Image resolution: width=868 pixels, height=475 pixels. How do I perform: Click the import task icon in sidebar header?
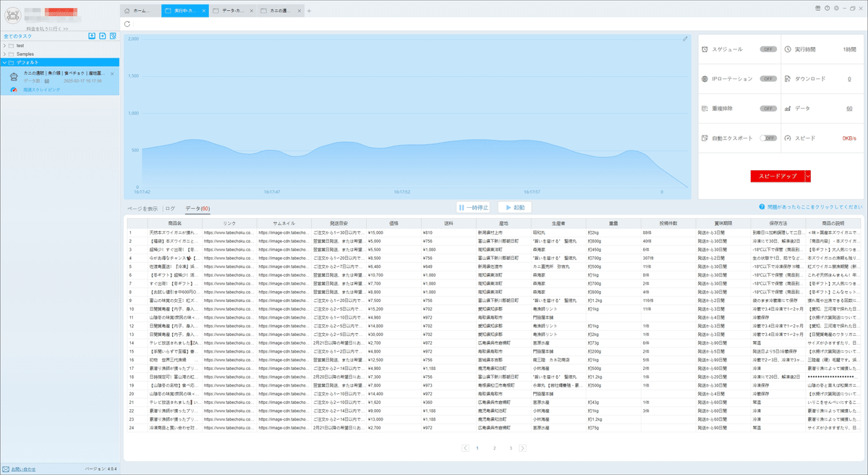[92, 35]
